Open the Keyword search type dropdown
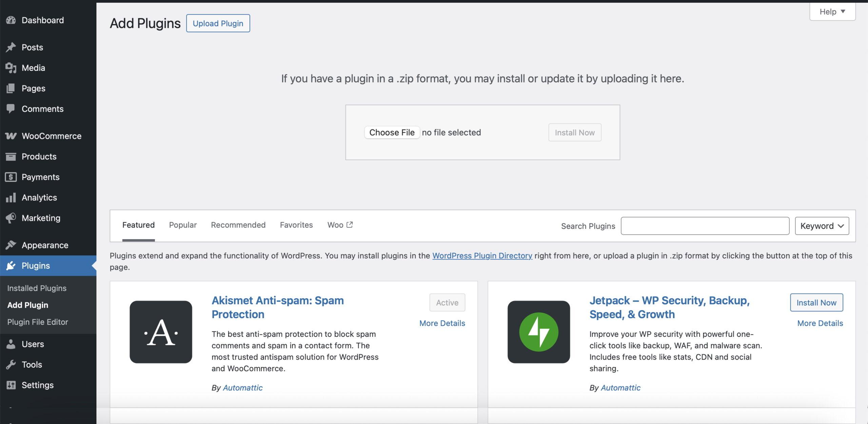 point(822,226)
